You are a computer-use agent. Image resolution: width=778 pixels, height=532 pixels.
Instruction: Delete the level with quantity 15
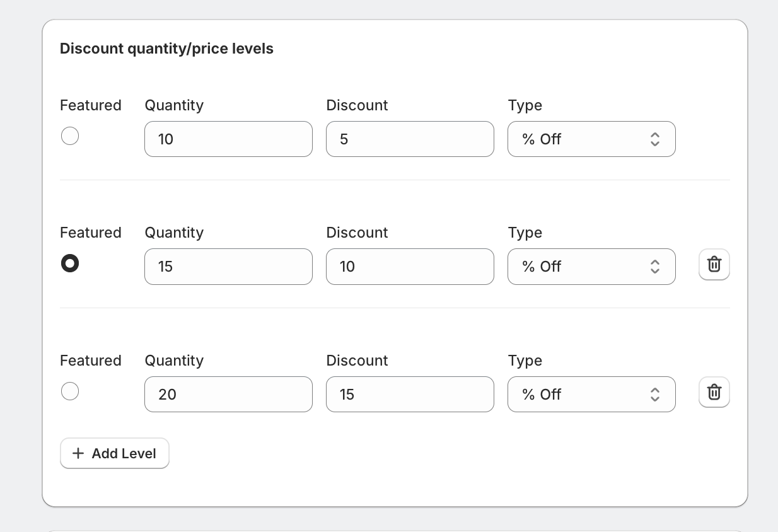(714, 265)
